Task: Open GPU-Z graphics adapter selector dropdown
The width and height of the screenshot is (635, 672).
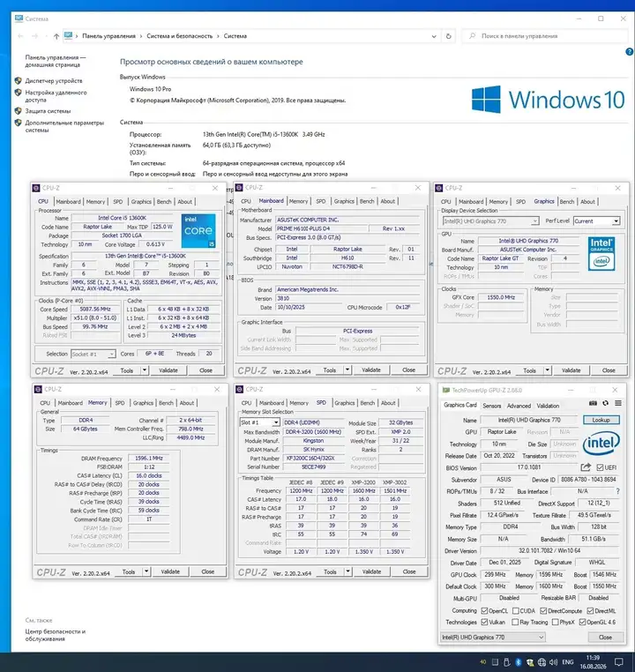Action: [493, 638]
